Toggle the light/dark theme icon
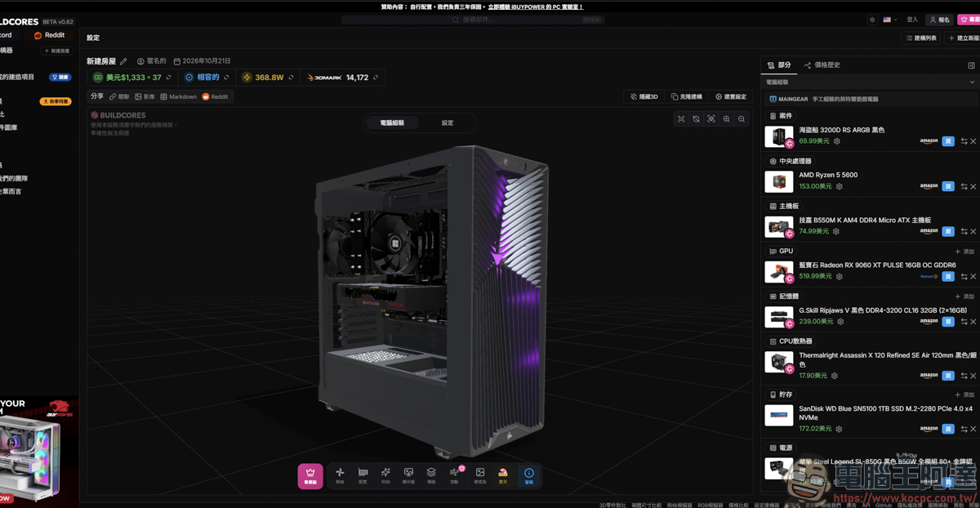 pos(872,20)
